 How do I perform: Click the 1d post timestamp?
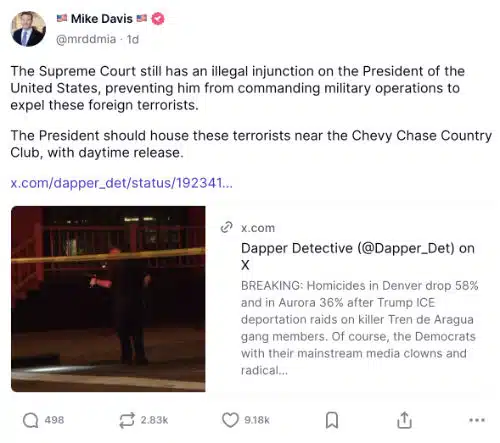(x=133, y=39)
